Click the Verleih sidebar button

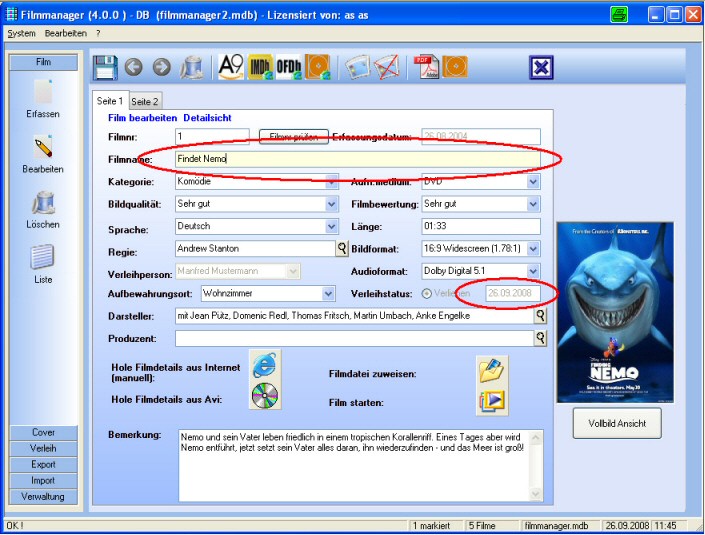point(43,448)
